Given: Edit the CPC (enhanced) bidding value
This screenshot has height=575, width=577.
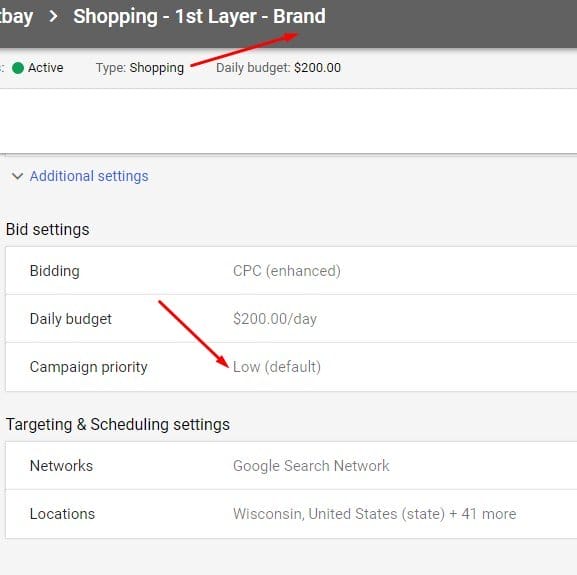Looking at the screenshot, I should 287,271.
